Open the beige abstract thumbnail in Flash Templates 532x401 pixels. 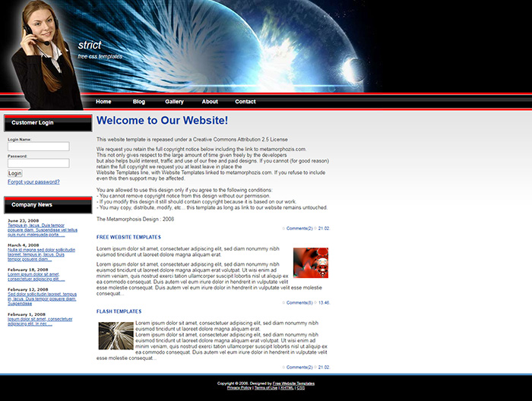pos(116,336)
